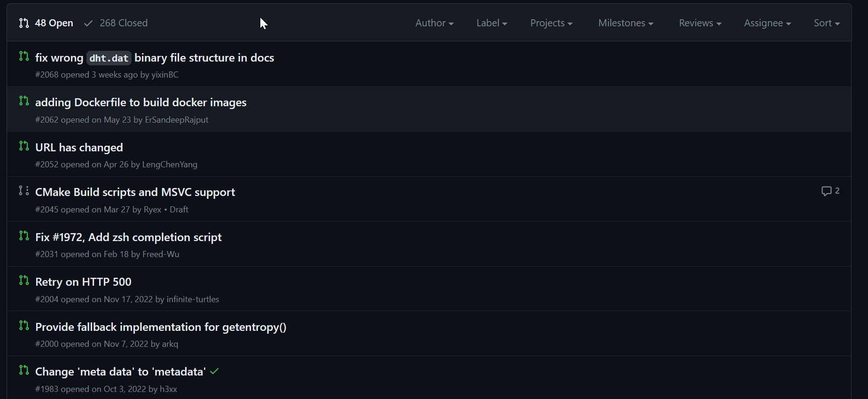Open the 'Retry on HTTP 500' pull request
Viewport: 868px width, 399px height.
[x=83, y=282]
